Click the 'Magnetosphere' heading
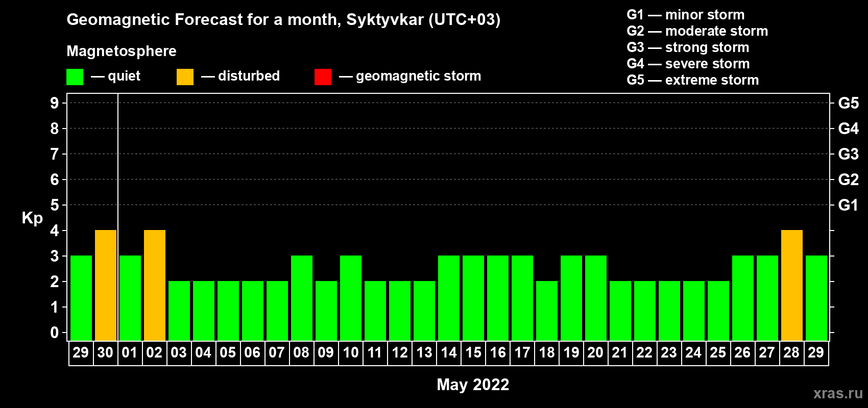This screenshot has width=868, height=408. (122, 51)
